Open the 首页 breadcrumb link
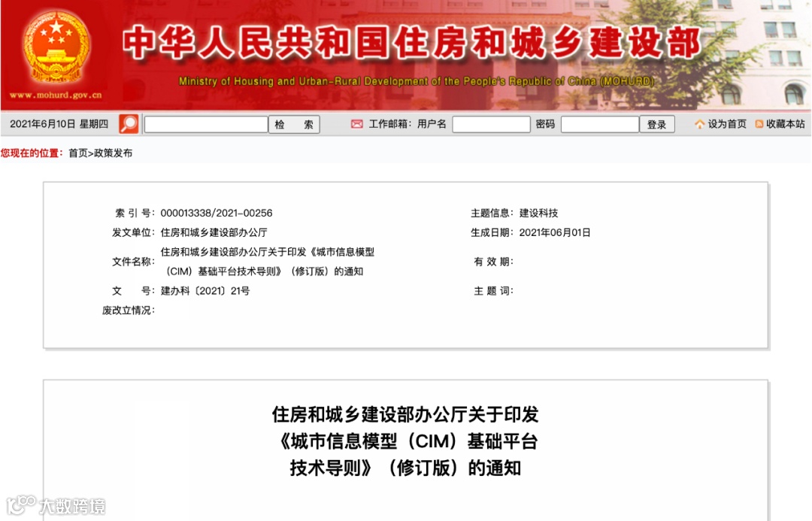 pyautogui.click(x=77, y=153)
